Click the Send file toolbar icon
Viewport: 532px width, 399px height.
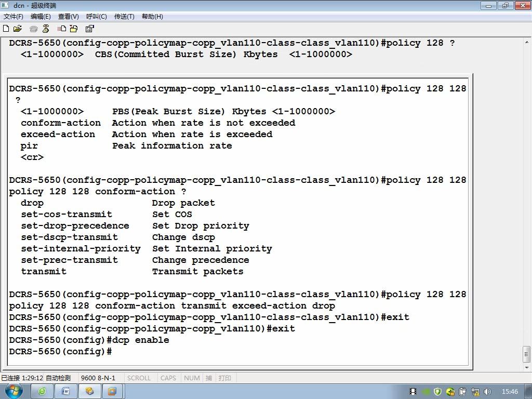(61, 29)
